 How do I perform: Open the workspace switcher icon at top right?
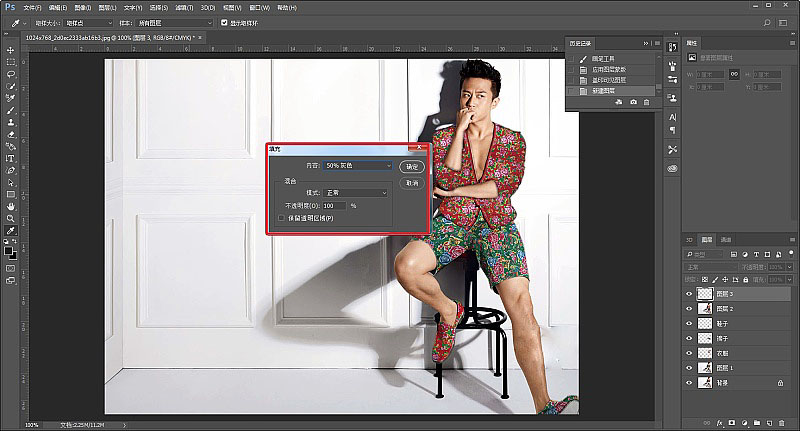point(783,23)
